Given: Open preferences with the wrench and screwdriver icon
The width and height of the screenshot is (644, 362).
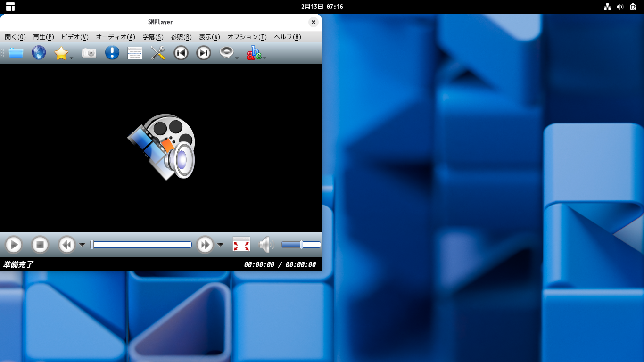Looking at the screenshot, I should click(x=158, y=53).
